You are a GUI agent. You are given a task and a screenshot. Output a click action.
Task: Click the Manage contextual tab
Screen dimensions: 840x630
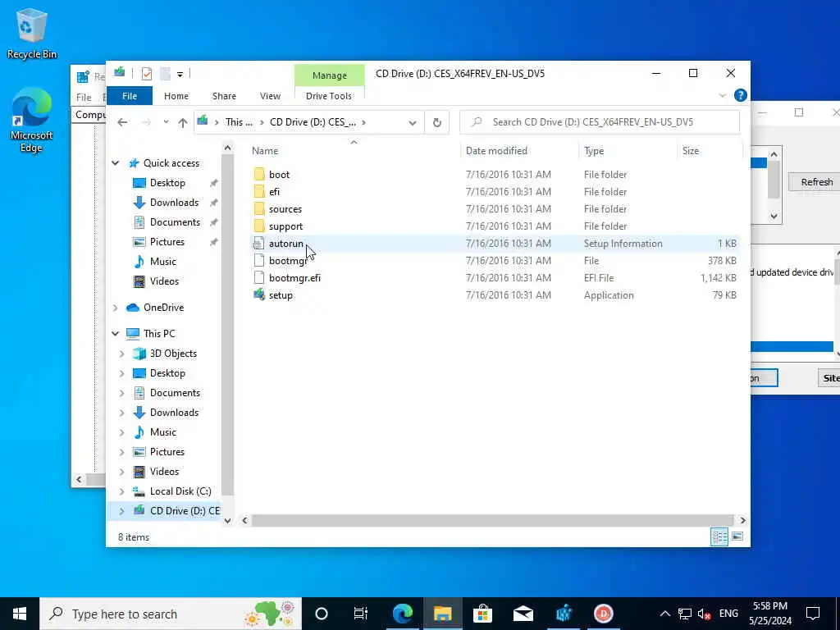tap(330, 75)
